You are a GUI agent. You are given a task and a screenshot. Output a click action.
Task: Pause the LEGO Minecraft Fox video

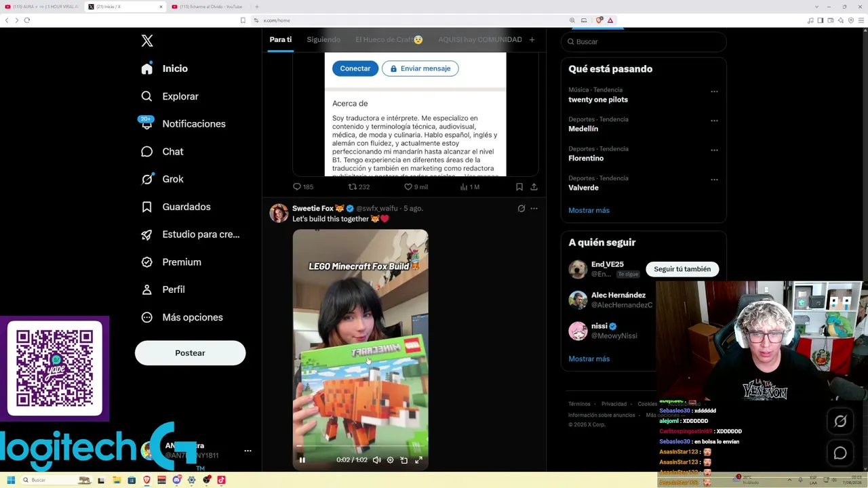click(x=302, y=460)
